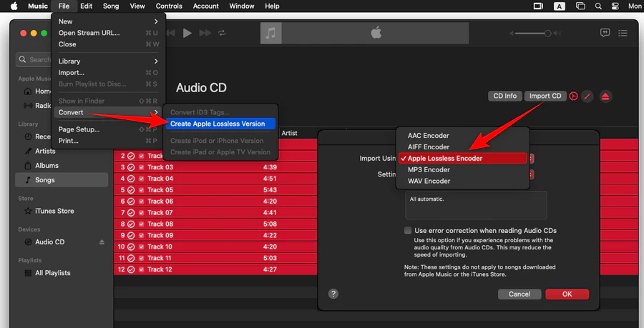
Task: Open the Controls menu
Action: point(169,6)
